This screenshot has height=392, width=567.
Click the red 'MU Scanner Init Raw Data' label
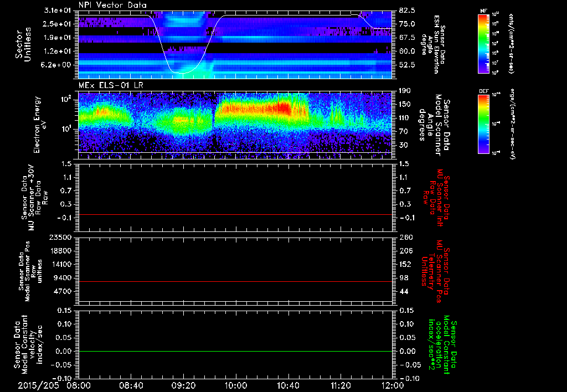pos(436,198)
